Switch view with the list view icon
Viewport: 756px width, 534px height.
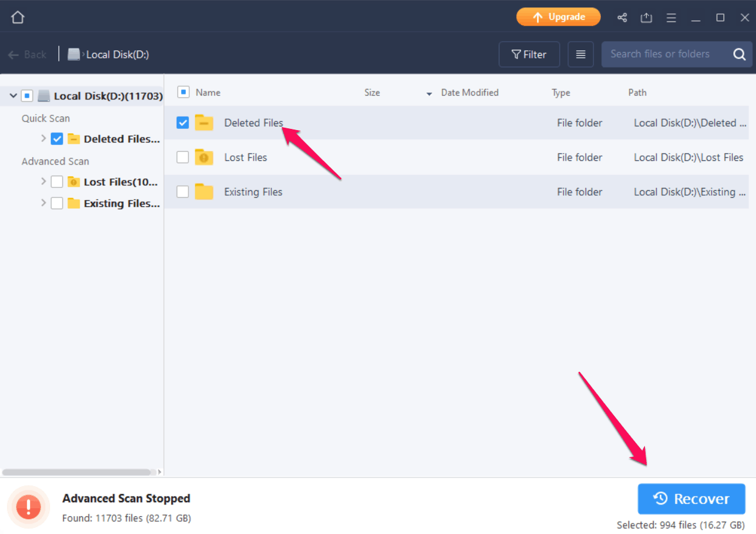(x=580, y=55)
